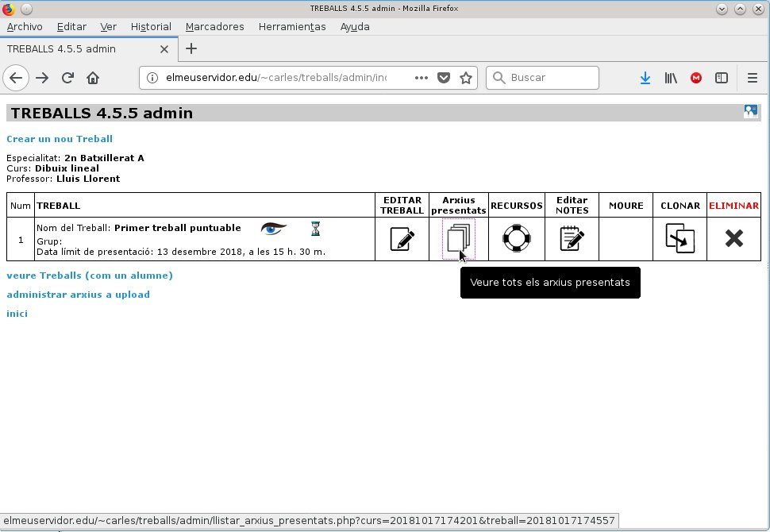Click the Editar Notes notepad icon
Image resolution: width=770 pixels, height=532 pixels.
pyautogui.click(x=572, y=238)
